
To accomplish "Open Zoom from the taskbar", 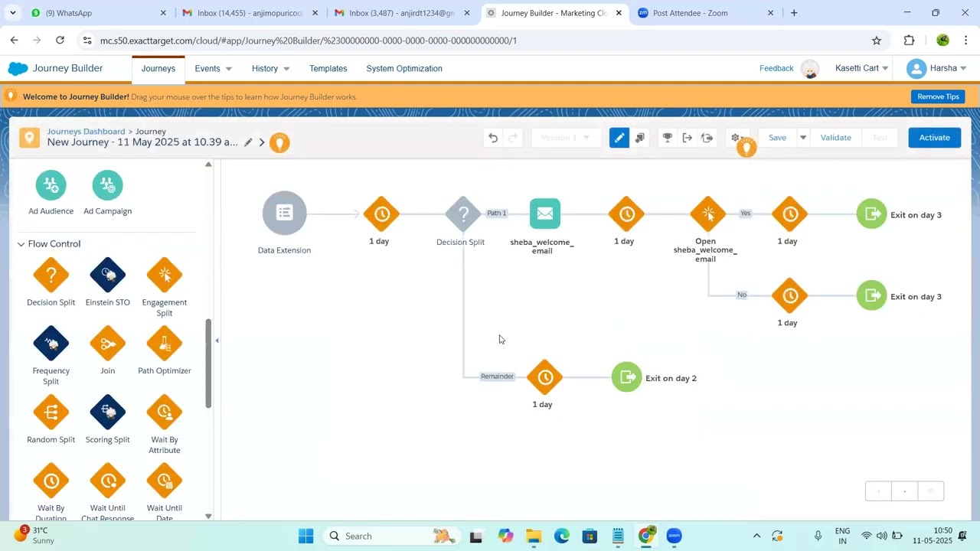I will pyautogui.click(x=674, y=536).
